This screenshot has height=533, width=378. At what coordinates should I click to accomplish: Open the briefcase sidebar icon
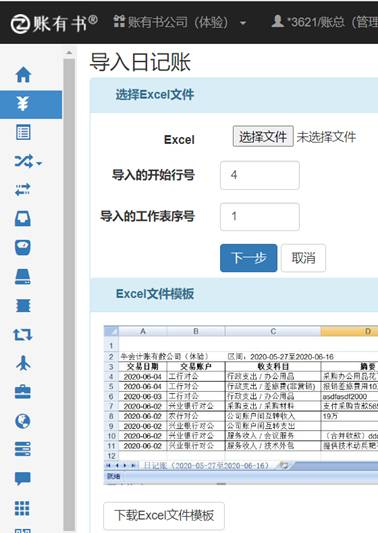tap(23, 392)
